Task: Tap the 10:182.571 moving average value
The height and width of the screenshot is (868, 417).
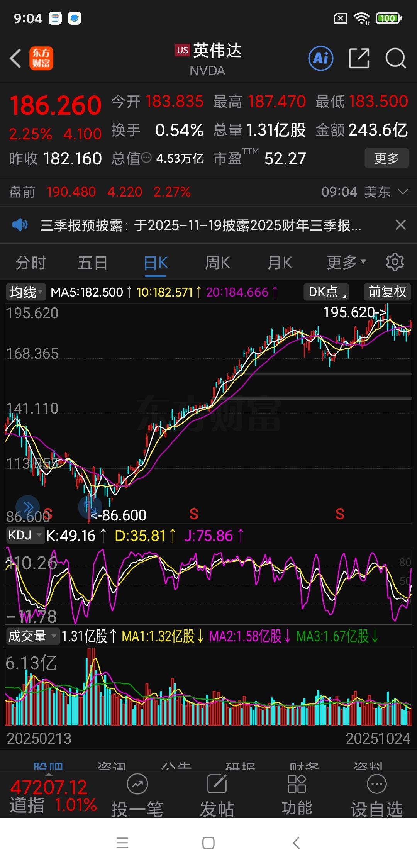Action: coord(169,292)
